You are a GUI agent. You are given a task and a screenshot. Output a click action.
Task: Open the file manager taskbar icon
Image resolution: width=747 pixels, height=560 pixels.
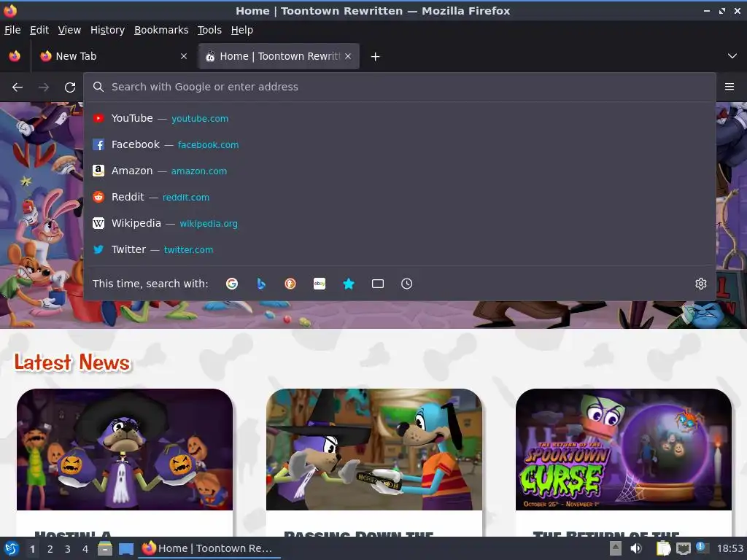pos(105,549)
